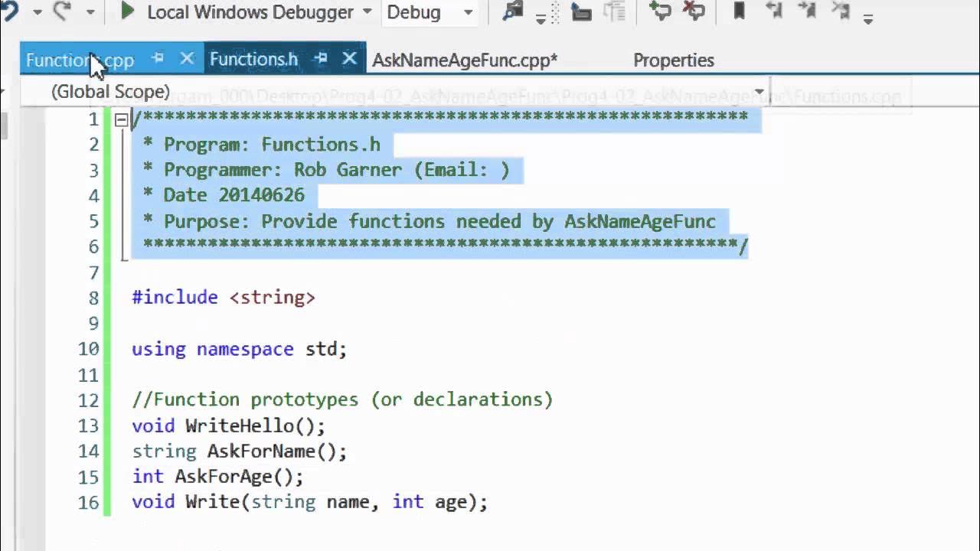Click the 'WriteHello' function declaration
This screenshot has width=980, height=551.
pyautogui.click(x=229, y=425)
